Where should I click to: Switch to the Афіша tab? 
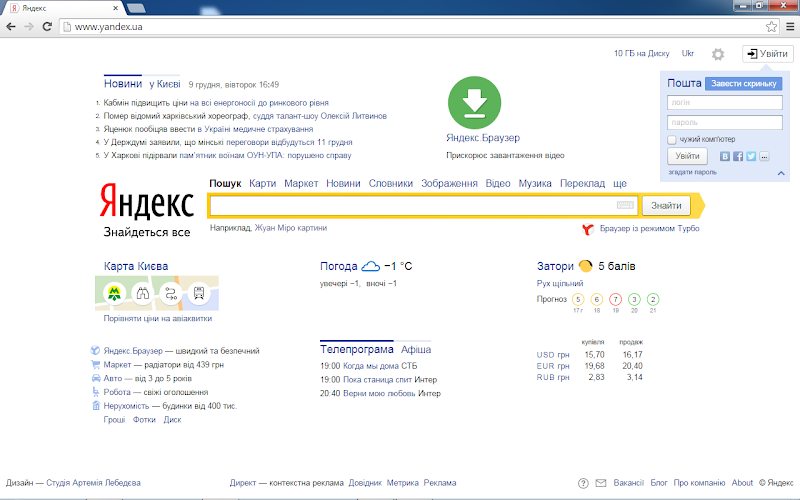[416, 349]
